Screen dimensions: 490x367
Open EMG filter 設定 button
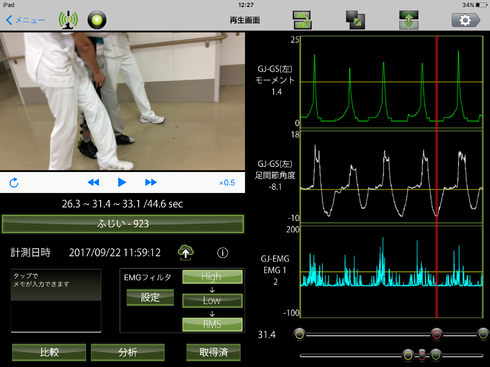(150, 297)
